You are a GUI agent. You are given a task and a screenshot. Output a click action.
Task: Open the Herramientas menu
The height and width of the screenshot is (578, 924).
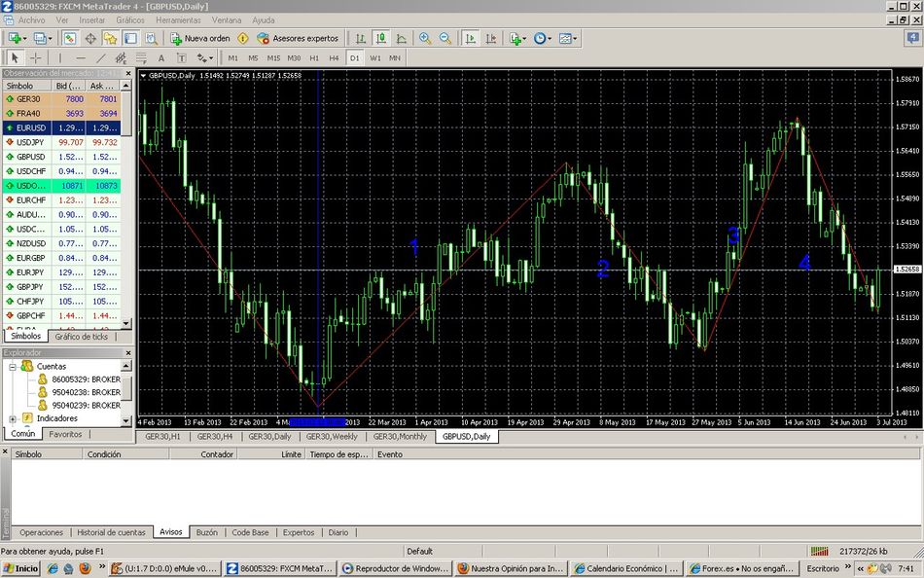178,19
